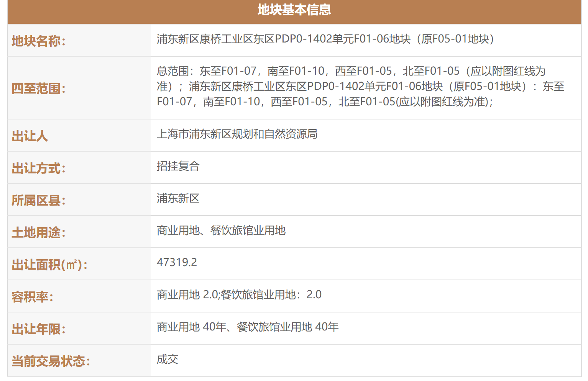This screenshot has width=588, height=381.
Task: Click the 成交 transaction status value
Action: tap(168, 359)
